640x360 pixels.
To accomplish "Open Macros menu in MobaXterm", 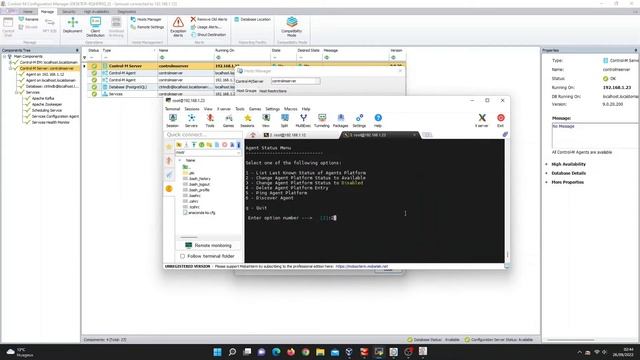I will point(291,109).
